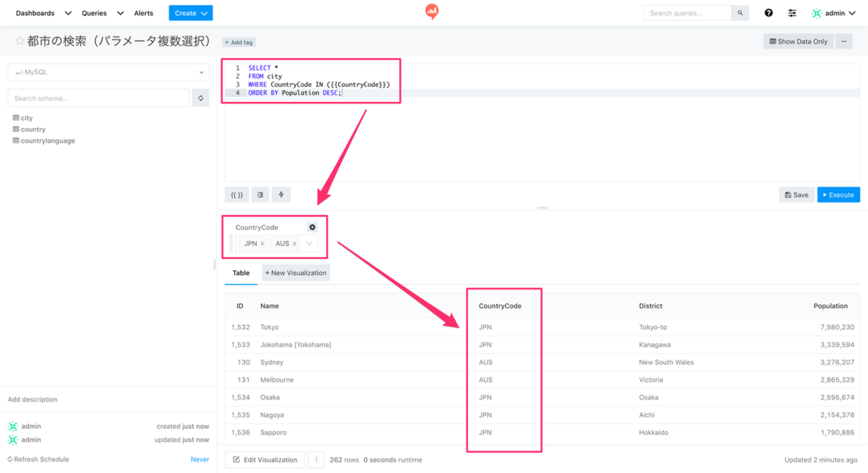Click the search magnifier icon
This screenshot has width=868, height=473.
tap(740, 13)
